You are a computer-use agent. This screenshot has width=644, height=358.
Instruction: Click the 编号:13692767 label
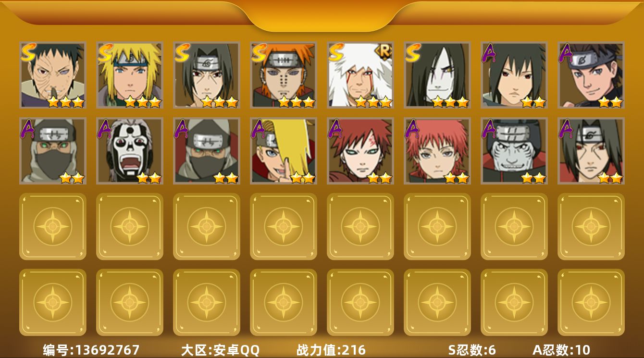(91, 350)
